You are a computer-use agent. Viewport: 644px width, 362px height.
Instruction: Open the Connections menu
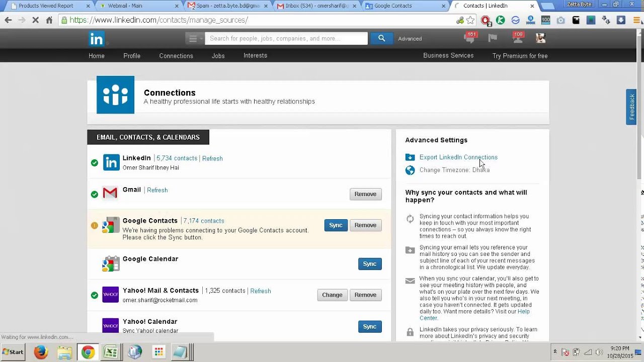pyautogui.click(x=176, y=56)
